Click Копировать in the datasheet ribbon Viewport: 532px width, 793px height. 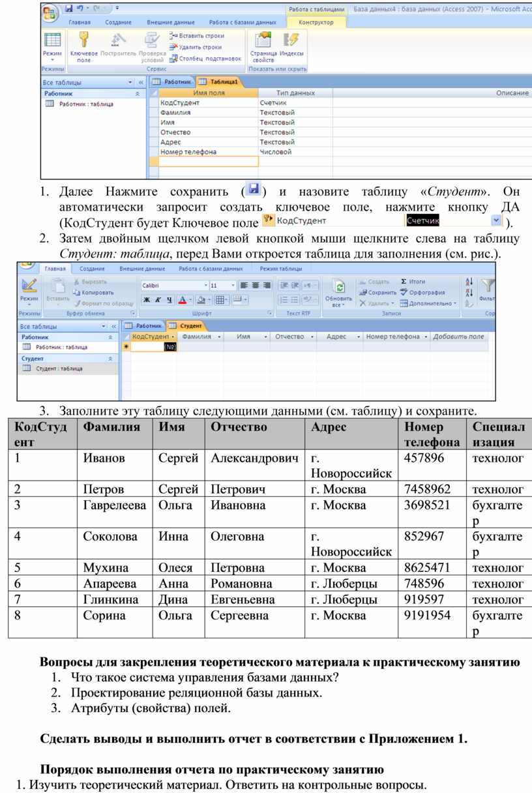94,292
